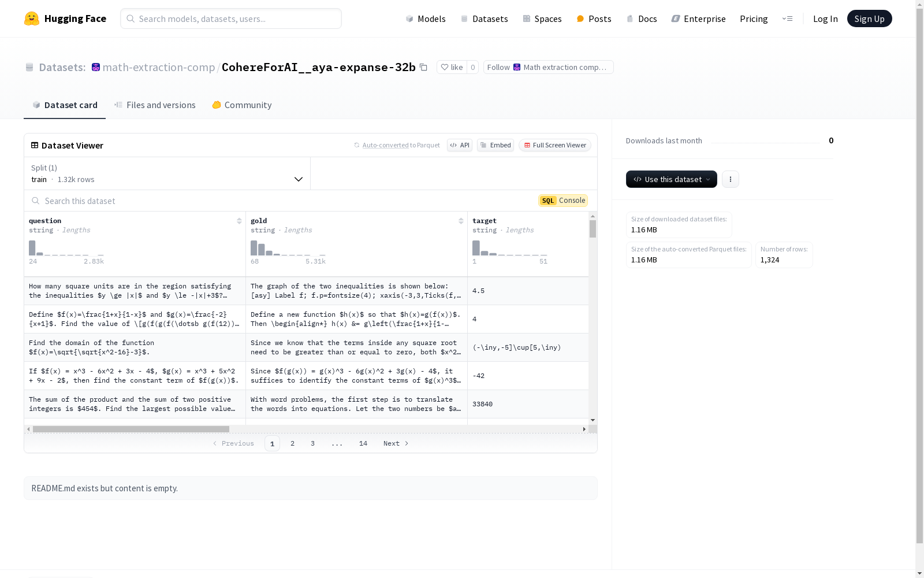Open the Use this dataset dropdown
The image size is (924, 578).
672,179
